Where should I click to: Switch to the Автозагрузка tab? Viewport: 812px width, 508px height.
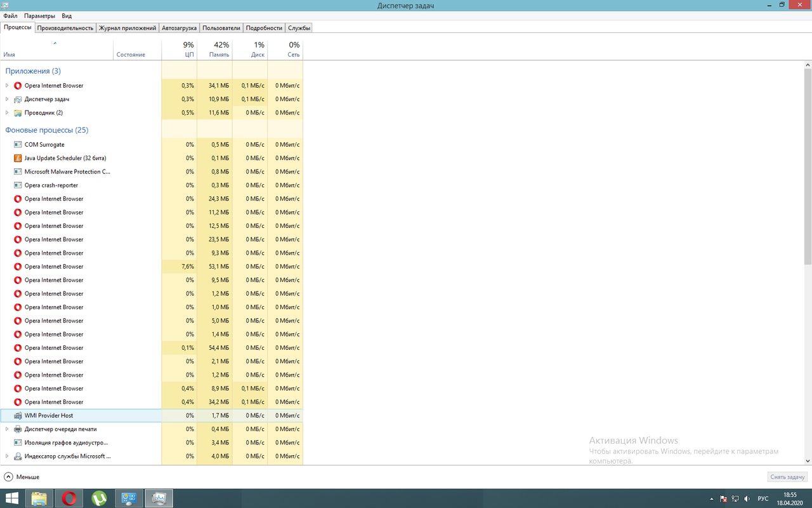point(180,28)
